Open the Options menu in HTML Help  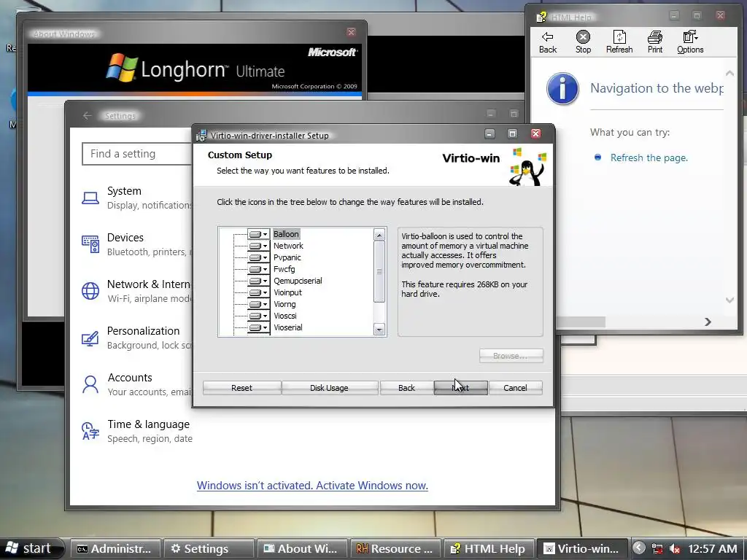coord(690,42)
